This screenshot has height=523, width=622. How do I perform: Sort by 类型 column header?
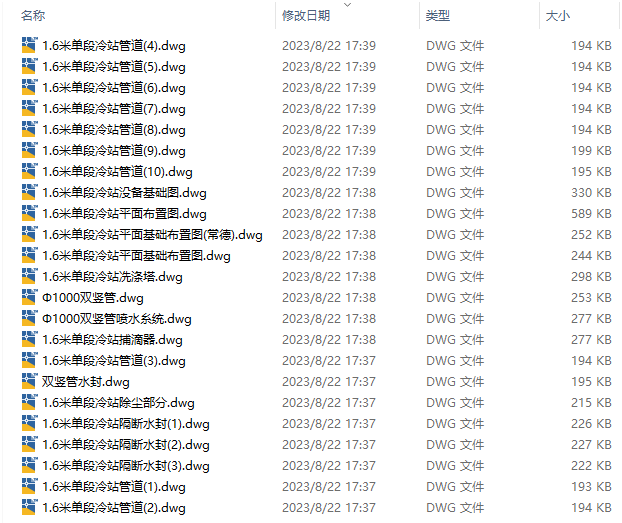(438, 15)
